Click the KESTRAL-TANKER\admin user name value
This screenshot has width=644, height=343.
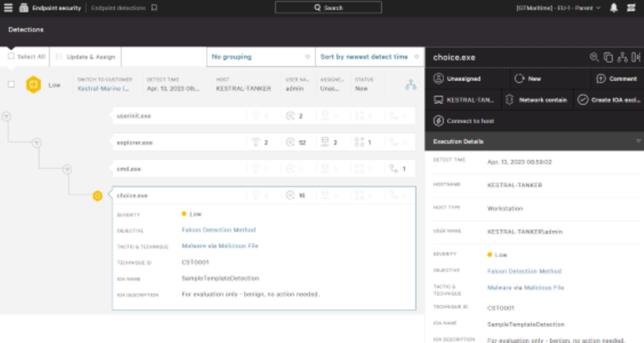pos(525,232)
